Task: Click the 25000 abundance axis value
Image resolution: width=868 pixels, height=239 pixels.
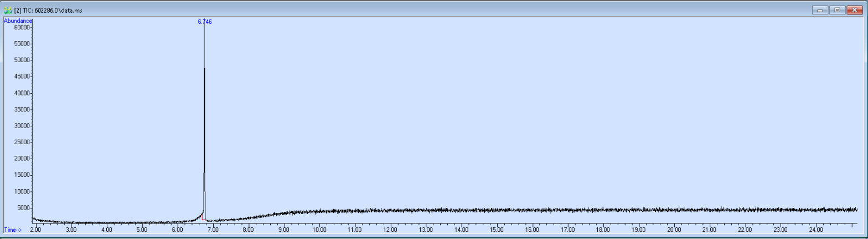Action: [x=21, y=142]
